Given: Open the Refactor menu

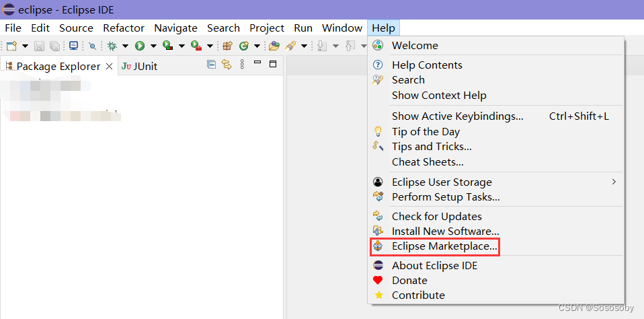Looking at the screenshot, I should (x=124, y=28).
